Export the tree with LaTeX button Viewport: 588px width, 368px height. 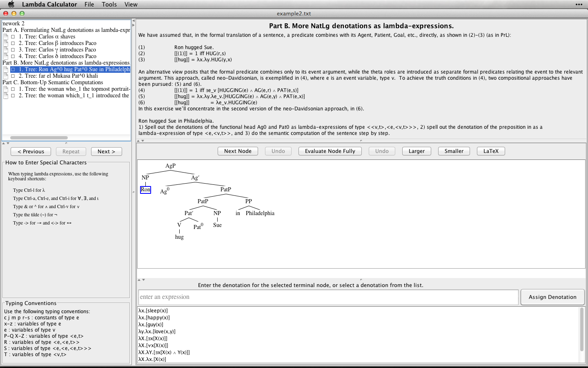point(491,151)
